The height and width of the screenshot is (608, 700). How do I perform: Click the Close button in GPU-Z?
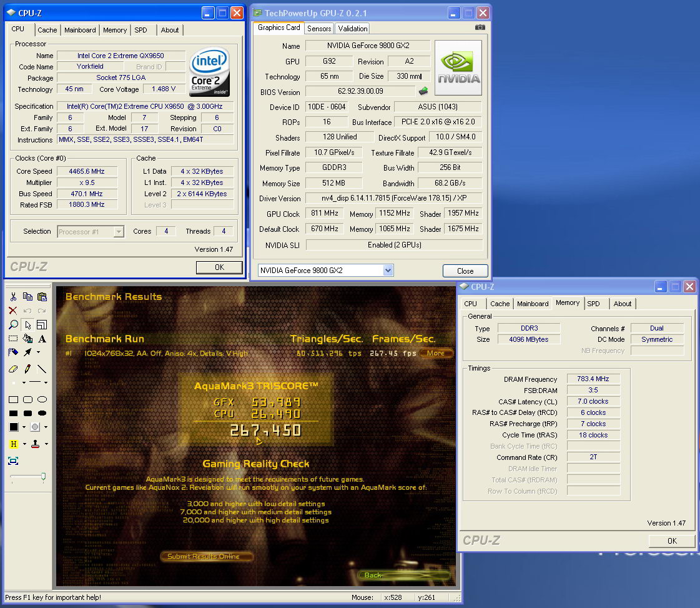[x=465, y=271]
